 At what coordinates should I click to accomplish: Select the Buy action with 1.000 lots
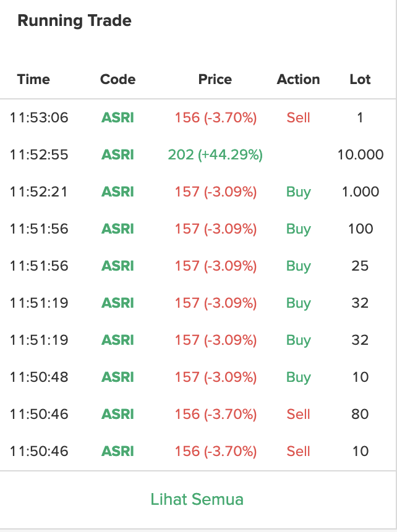coord(299,192)
